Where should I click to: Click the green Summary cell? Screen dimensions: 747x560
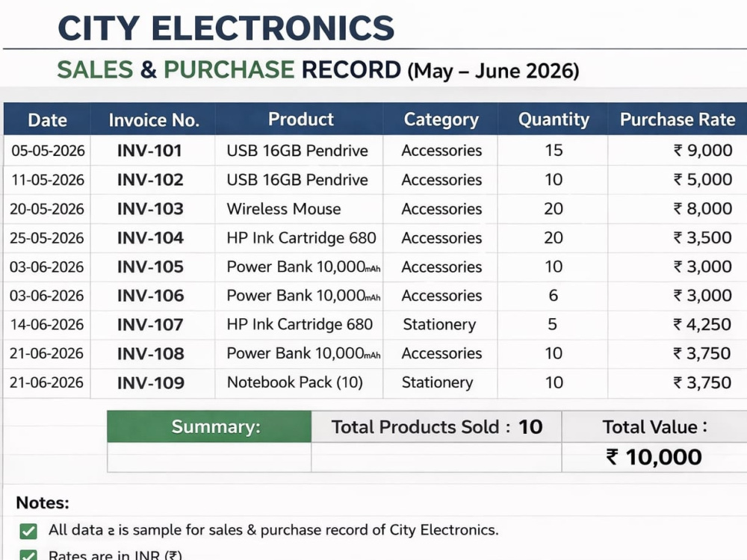click(209, 426)
